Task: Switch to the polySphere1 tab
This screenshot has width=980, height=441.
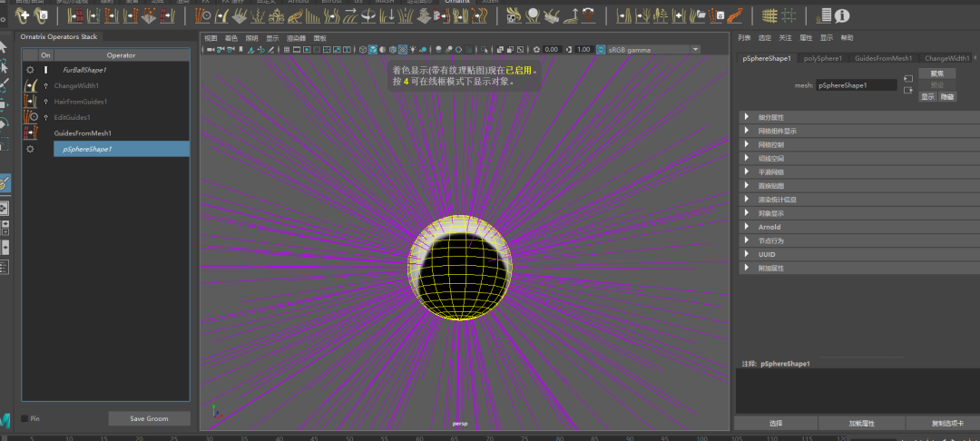Action: pos(823,58)
